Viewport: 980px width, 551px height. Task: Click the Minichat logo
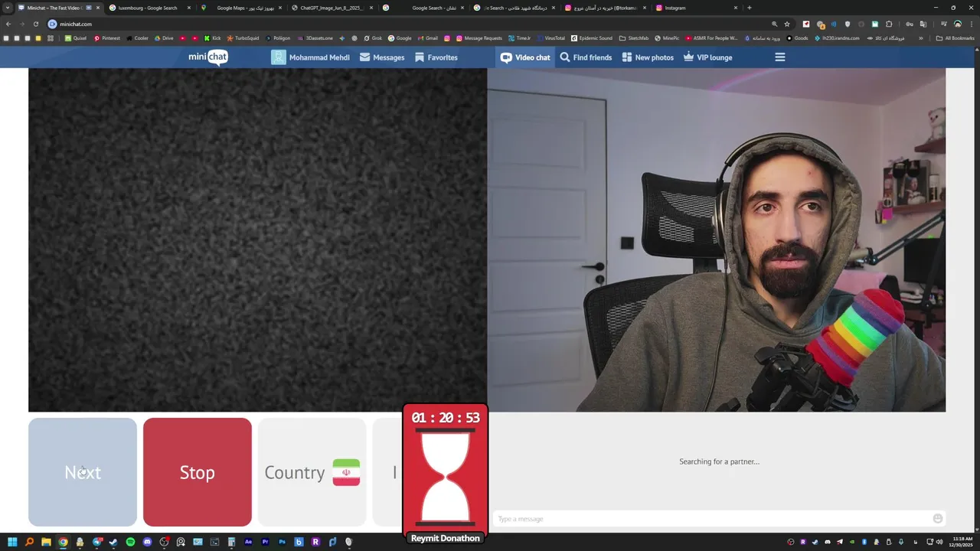[208, 57]
